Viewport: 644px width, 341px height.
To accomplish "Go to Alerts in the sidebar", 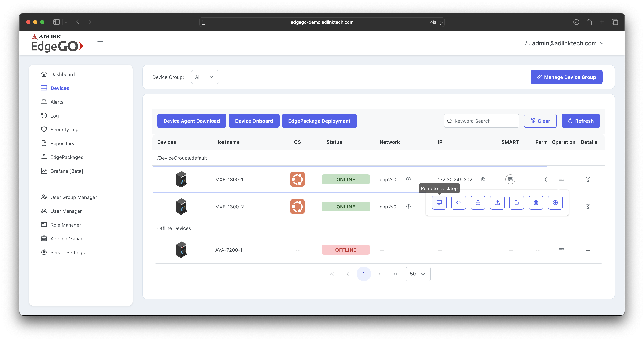I will (x=57, y=102).
